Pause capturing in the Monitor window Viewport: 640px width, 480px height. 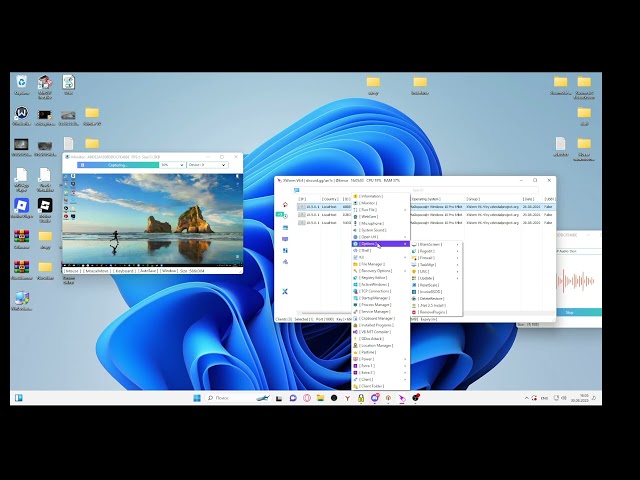[82, 165]
